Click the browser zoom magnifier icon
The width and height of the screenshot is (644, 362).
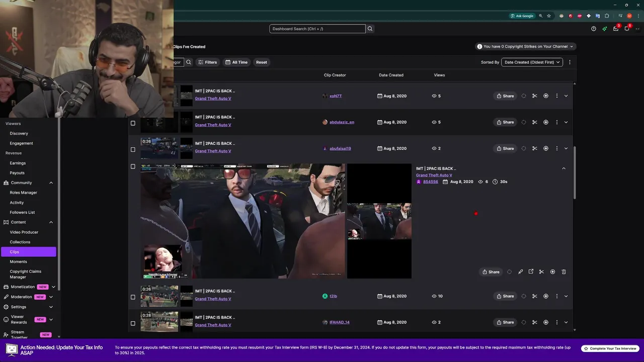click(x=541, y=16)
